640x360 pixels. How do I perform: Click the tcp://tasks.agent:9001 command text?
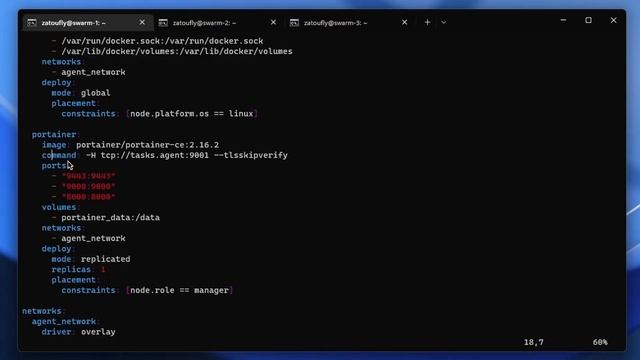click(155, 155)
